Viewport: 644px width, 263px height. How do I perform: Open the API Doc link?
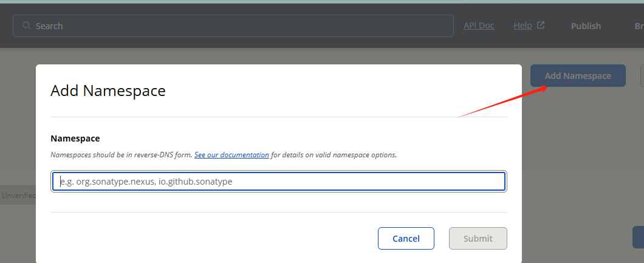pyautogui.click(x=479, y=26)
